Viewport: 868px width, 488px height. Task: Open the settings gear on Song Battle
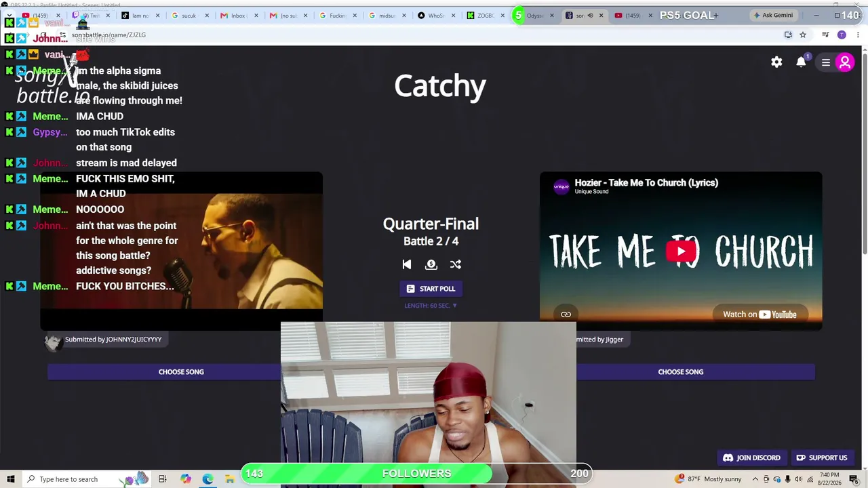pyautogui.click(x=776, y=62)
